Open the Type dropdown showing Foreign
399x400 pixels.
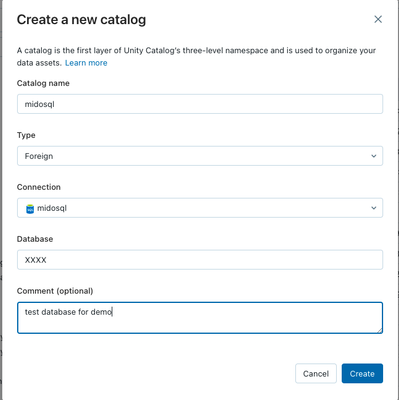tap(200, 156)
